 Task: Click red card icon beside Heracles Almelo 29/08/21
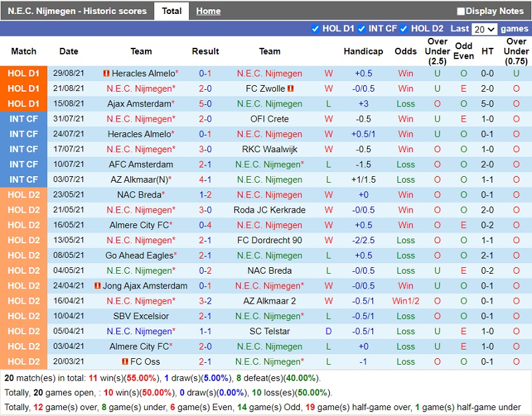point(106,73)
